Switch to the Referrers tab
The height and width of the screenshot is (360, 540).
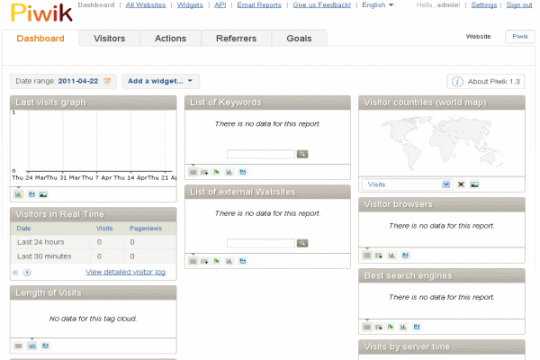[236, 38]
